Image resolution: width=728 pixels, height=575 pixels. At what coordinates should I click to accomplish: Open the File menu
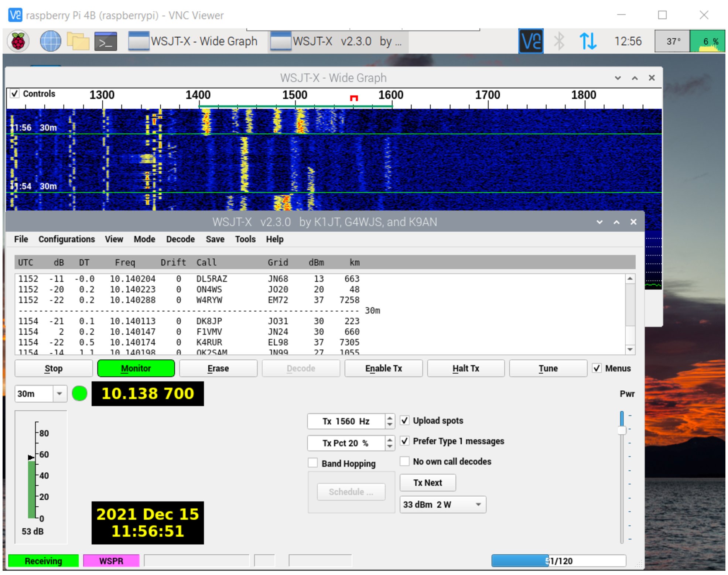pos(21,239)
